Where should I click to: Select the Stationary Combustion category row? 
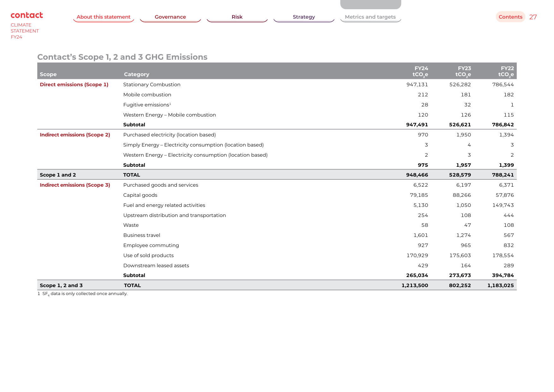[x=277, y=85]
